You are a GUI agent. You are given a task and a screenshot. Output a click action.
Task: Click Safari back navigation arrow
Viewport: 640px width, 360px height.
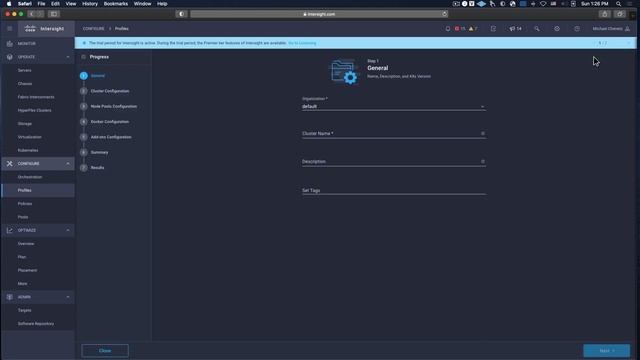click(32, 14)
